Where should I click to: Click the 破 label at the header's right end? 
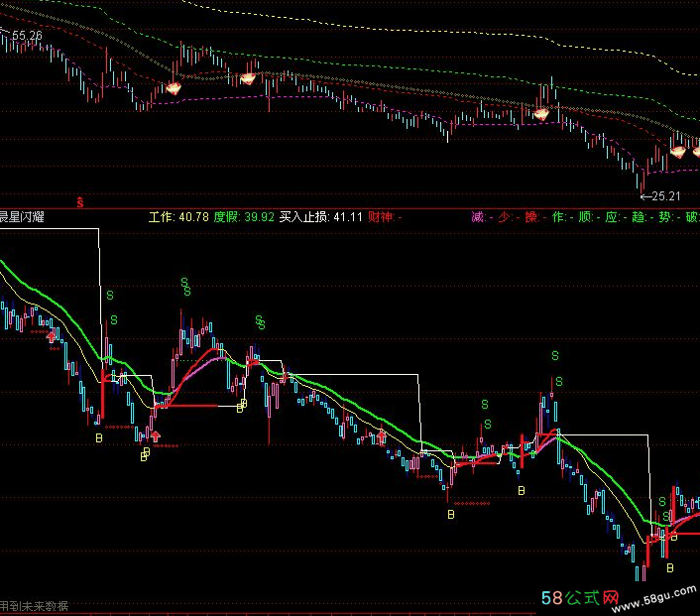pyautogui.click(x=691, y=216)
